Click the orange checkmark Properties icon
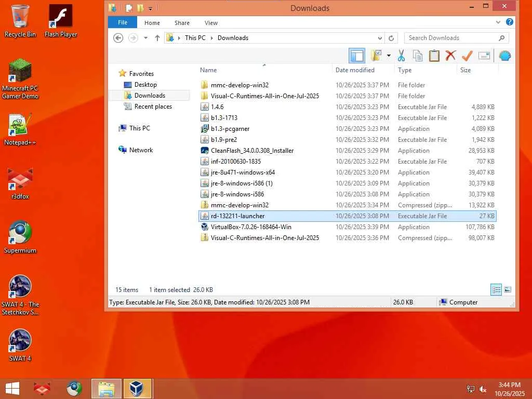Screen dimensions: 532x399 point(467,56)
